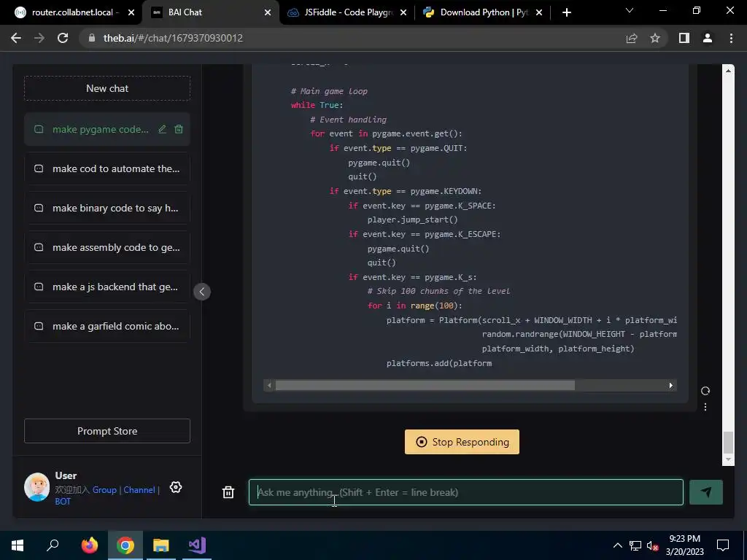Click chat vertical scrollbar up arrow
The width and height of the screenshot is (747, 560).
click(728, 70)
